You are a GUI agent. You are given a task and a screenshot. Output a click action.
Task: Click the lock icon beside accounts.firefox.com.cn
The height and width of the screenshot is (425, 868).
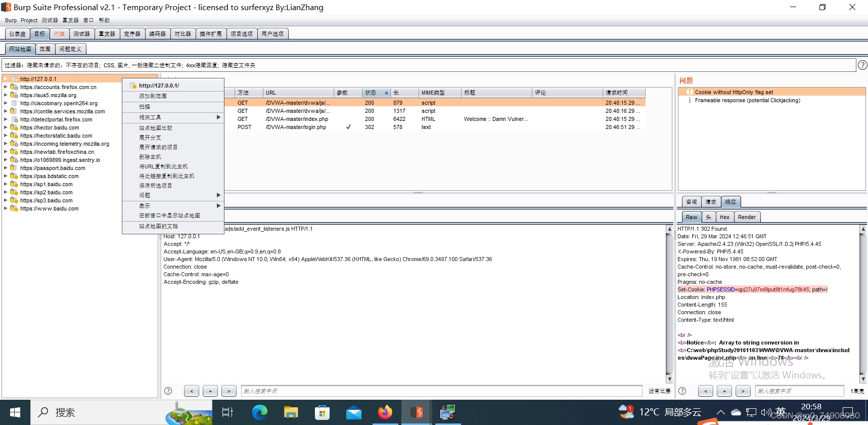click(x=14, y=87)
